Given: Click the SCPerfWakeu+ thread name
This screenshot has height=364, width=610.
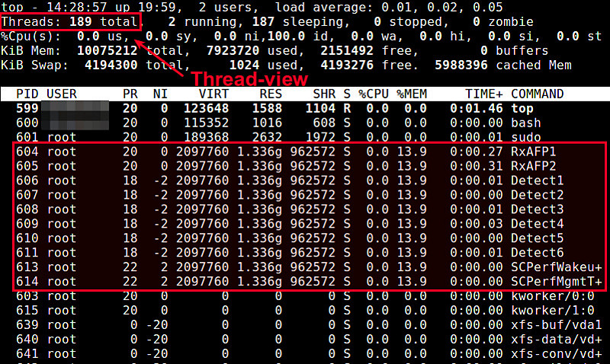Looking at the screenshot, I should point(556,267).
